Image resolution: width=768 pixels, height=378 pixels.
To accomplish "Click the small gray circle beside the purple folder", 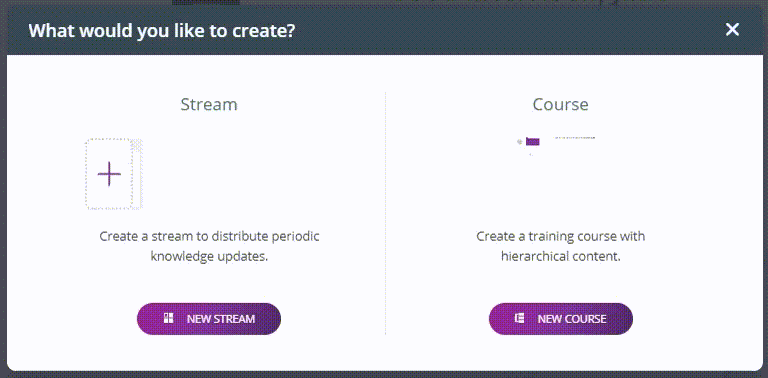I will pos(520,142).
